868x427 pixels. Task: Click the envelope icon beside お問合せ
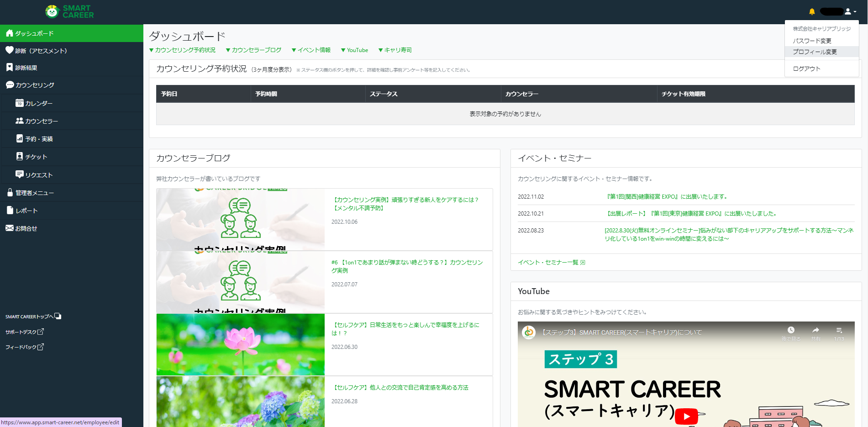[10, 228]
